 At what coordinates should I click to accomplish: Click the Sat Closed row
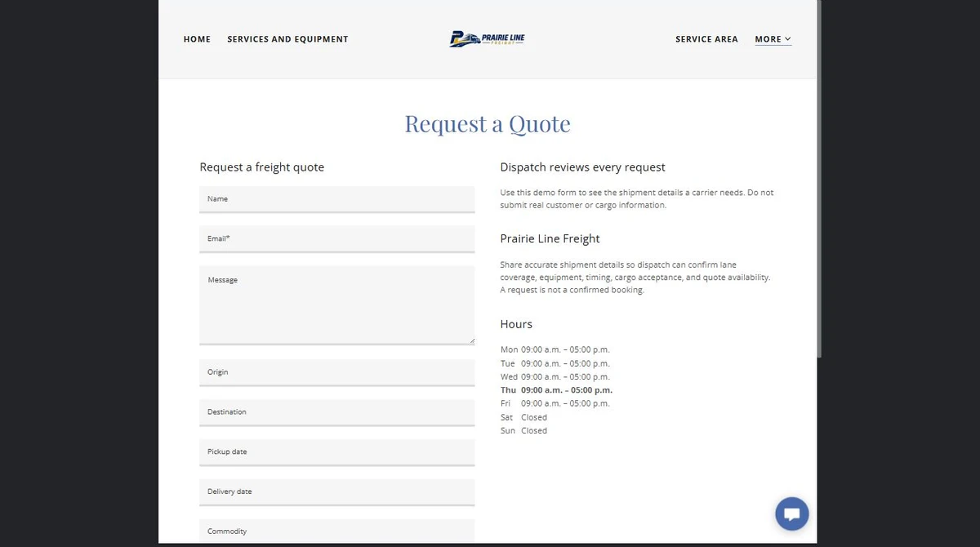click(523, 417)
